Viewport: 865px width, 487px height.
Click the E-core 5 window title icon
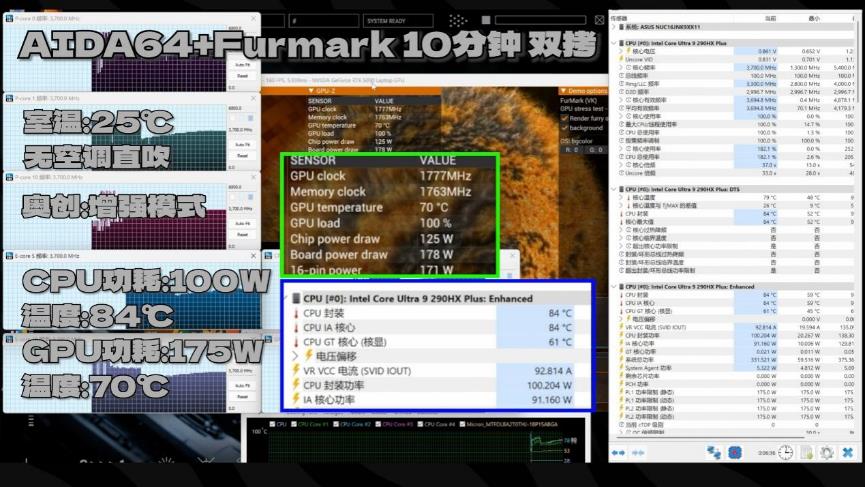tap(9, 256)
